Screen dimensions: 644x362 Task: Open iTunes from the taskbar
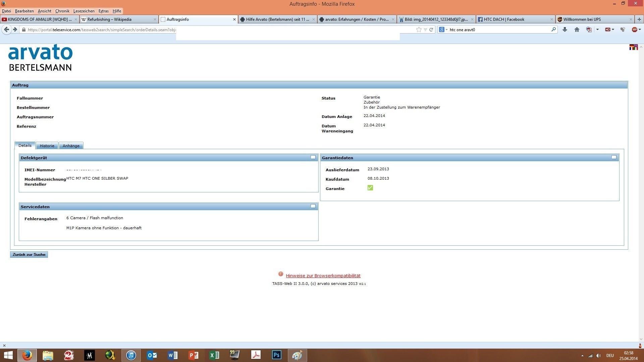coord(131,355)
